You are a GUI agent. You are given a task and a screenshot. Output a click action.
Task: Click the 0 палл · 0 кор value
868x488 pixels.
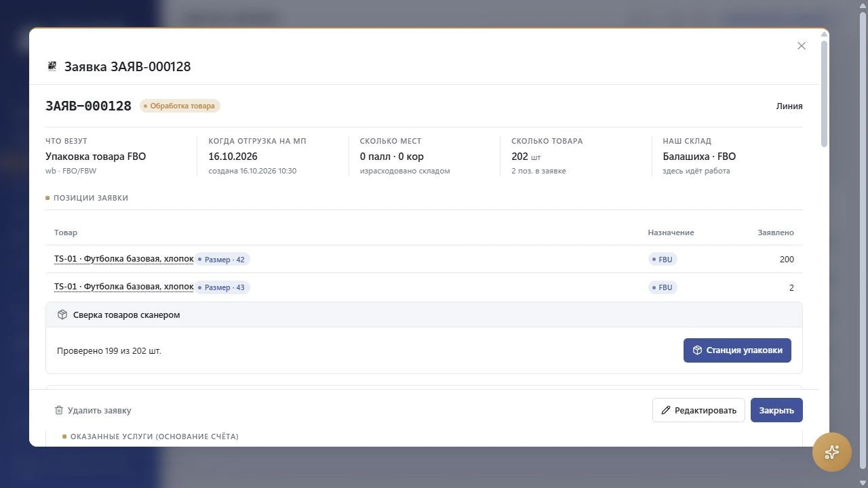[x=392, y=157]
